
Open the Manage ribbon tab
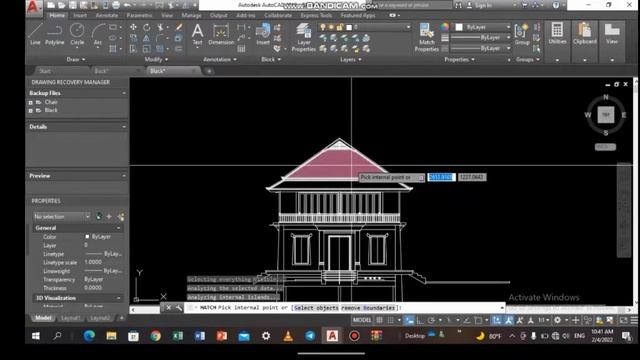click(x=191, y=16)
